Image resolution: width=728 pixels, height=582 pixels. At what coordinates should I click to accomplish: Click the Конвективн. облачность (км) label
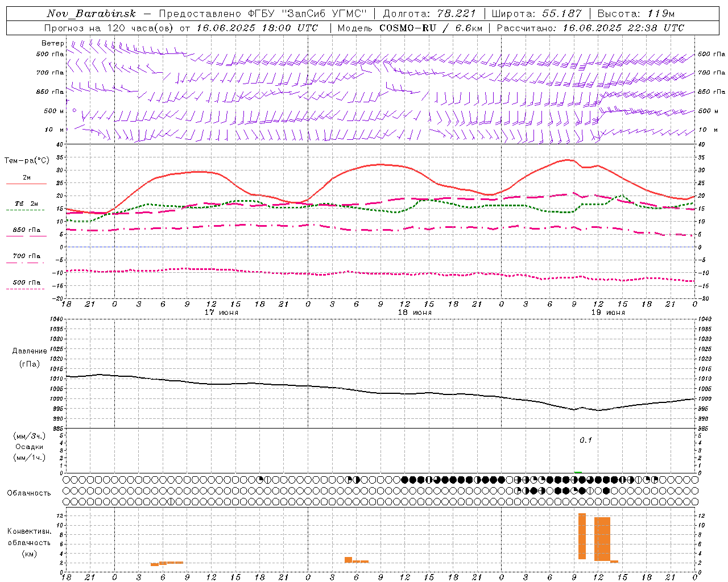(29, 543)
